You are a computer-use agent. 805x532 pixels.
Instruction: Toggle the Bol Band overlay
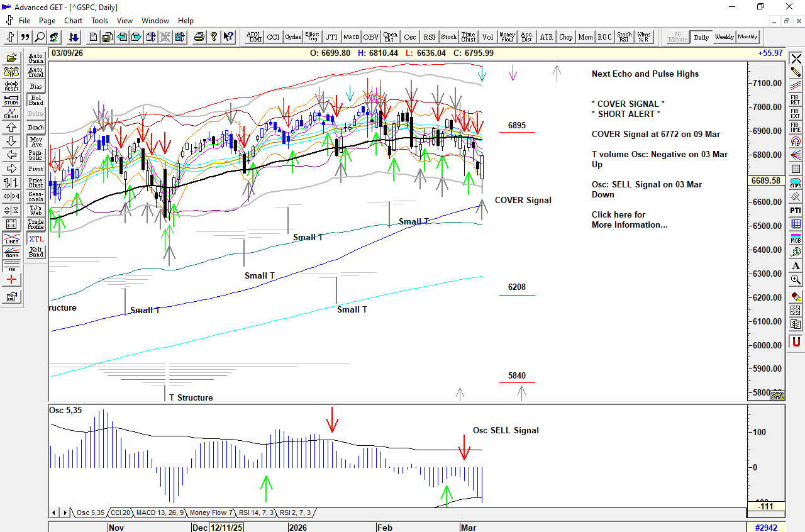[x=36, y=100]
